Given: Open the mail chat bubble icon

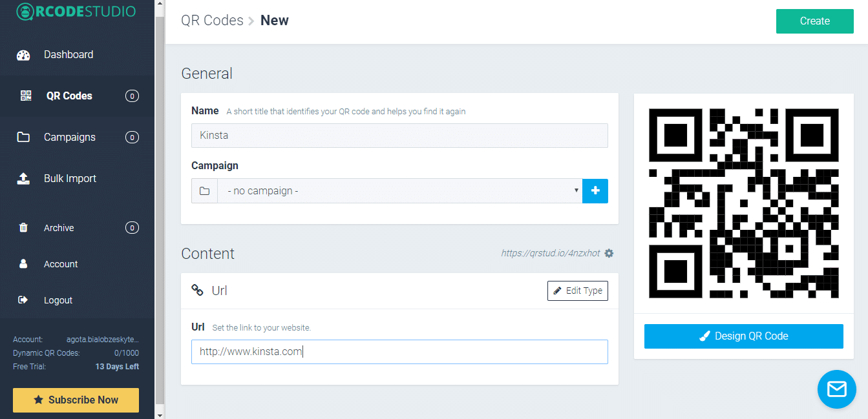Looking at the screenshot, I should click(x=836, y=389).
